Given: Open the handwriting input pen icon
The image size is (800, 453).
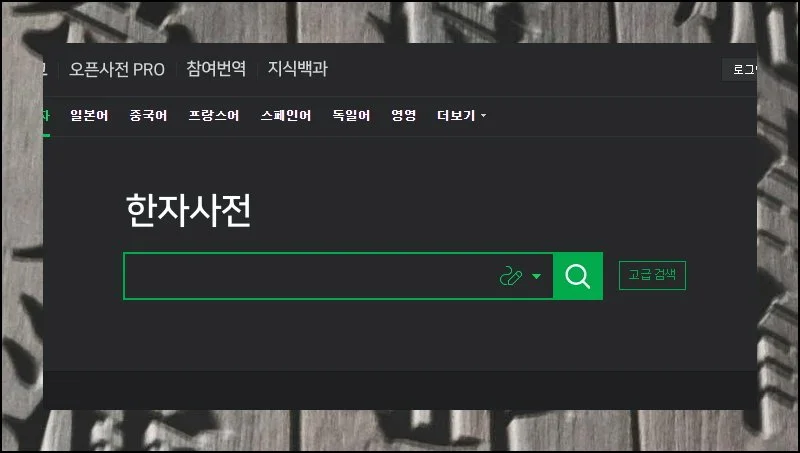Looking at the screenshot, I should [x=511, y=276].
